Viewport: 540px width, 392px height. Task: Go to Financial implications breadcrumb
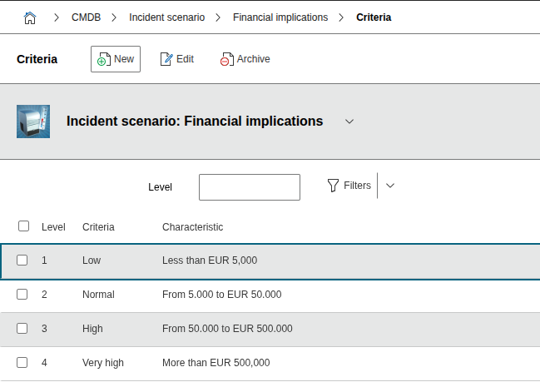point(280,17)
